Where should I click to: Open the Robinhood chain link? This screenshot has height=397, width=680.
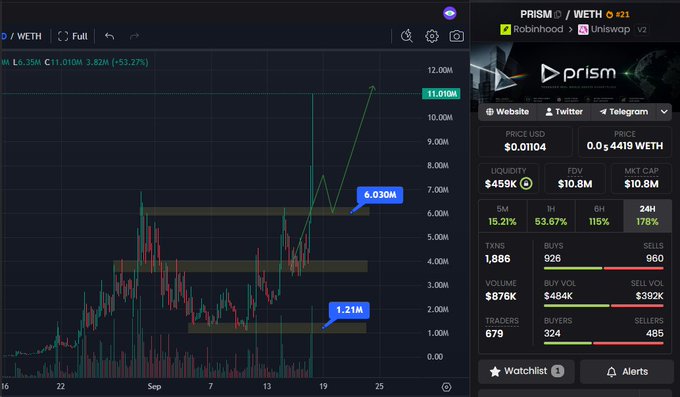pyautogui.click(x=532, y=29)
